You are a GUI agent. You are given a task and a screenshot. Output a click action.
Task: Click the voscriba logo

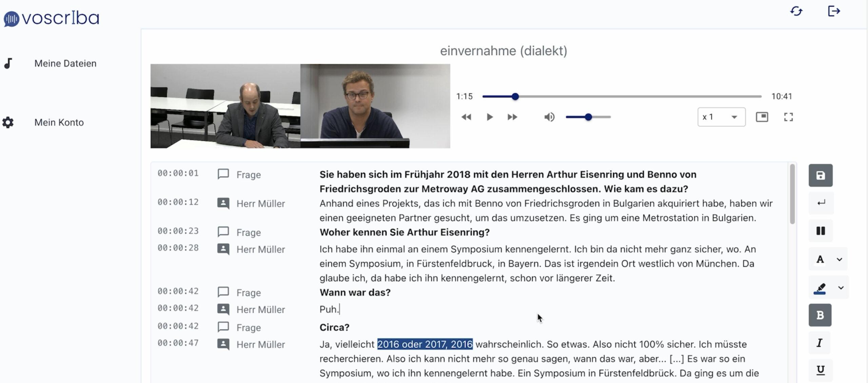click(52, 18)
